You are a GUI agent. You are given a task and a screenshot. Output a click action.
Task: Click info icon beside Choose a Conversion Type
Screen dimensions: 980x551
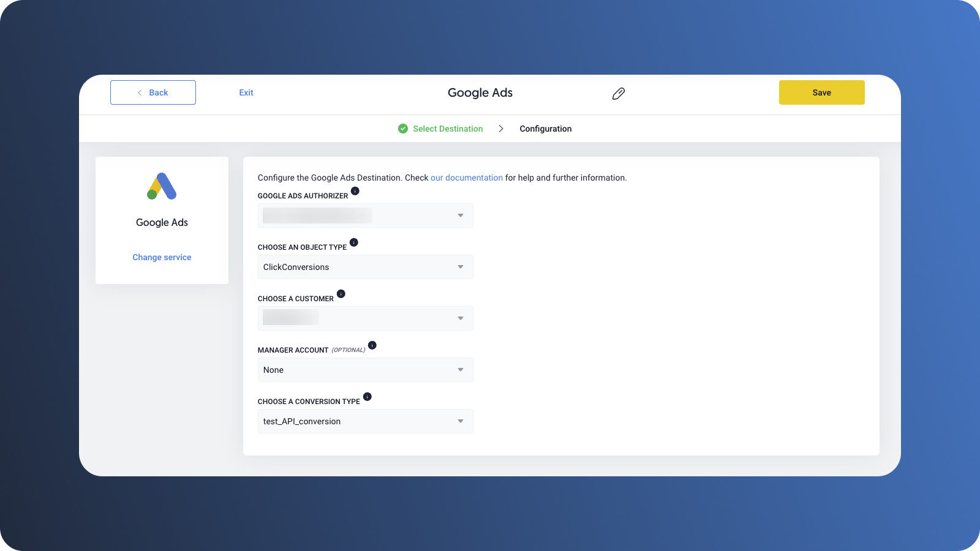click(367, 397)
